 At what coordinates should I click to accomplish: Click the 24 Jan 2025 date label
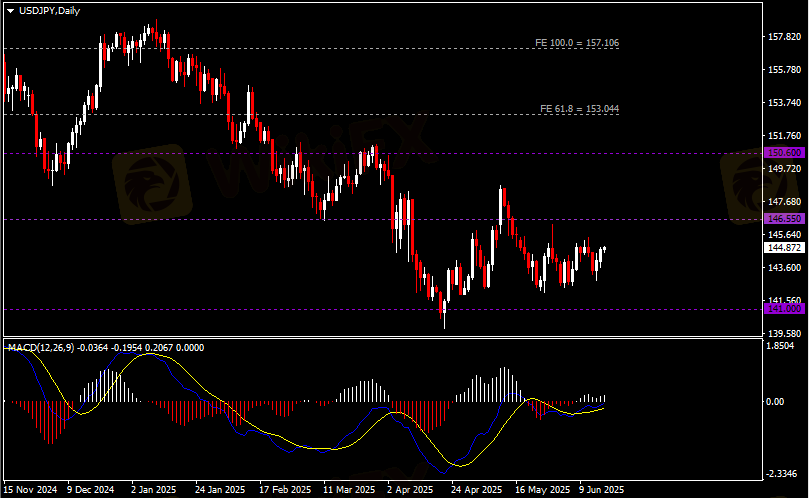click(x=220, y=490)
